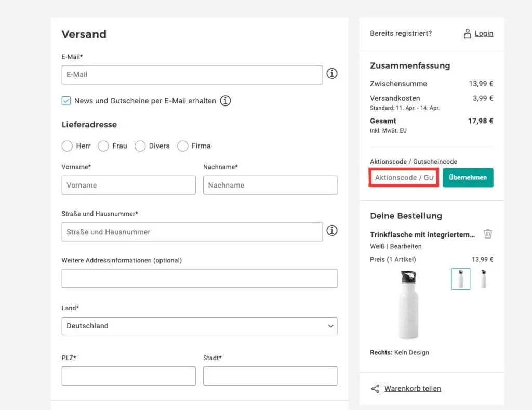Select the Divers salutation option
Viewport: 532px width, 410px height.
(x=140, y=146)
